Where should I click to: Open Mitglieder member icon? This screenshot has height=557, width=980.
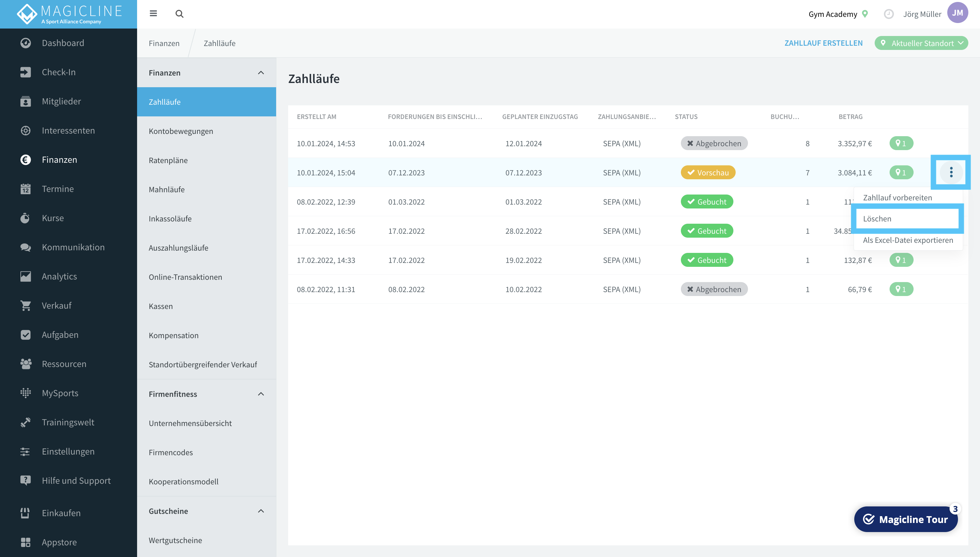coord(26,101)
